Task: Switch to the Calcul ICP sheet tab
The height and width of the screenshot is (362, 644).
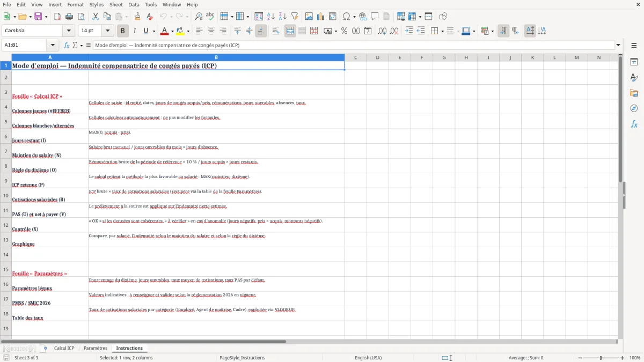Action: 64,349
